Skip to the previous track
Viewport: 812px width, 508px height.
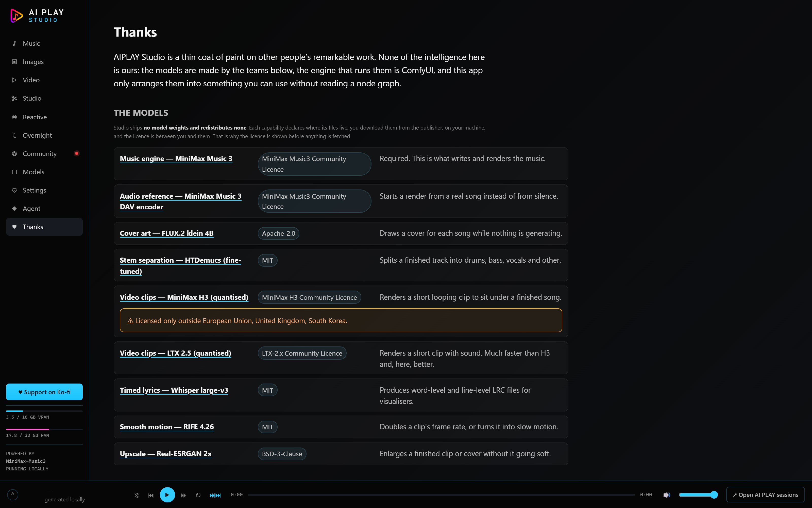[x=151, y=495]
